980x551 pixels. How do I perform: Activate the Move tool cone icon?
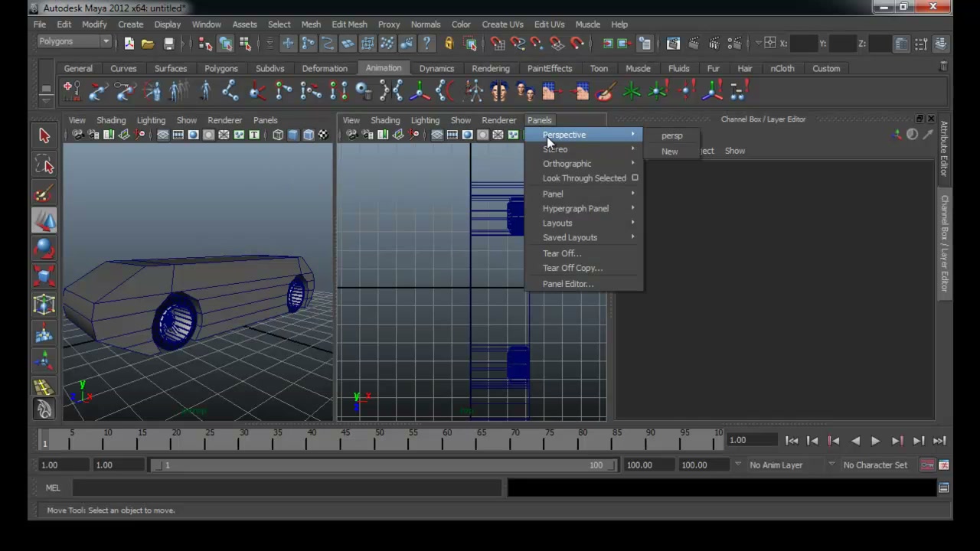pos(44,221)
